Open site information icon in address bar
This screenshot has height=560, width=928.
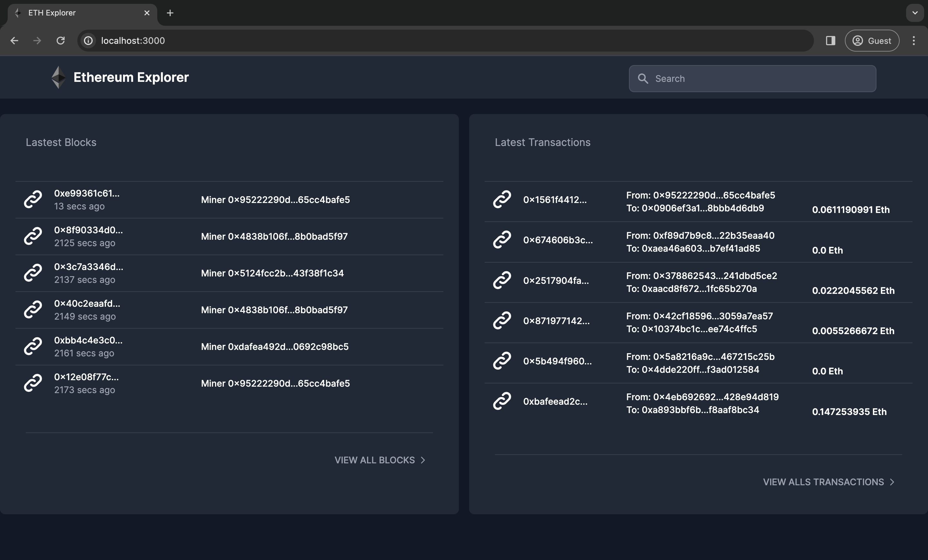pos(88,41)
